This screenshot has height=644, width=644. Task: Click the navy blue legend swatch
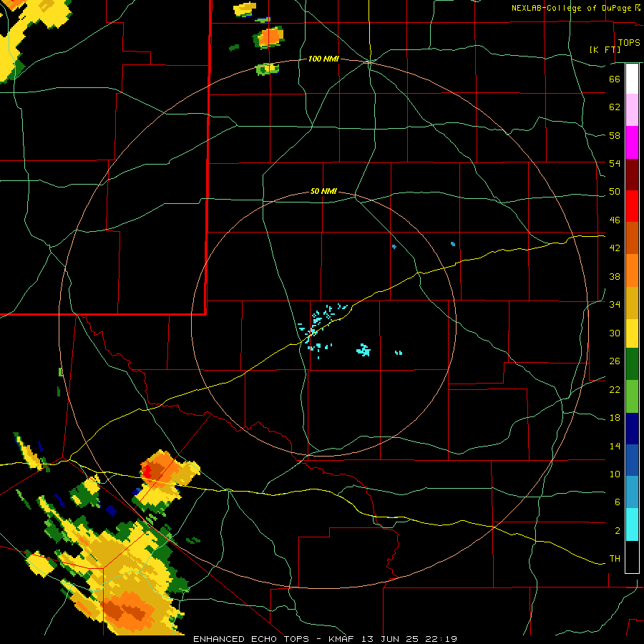632,429
